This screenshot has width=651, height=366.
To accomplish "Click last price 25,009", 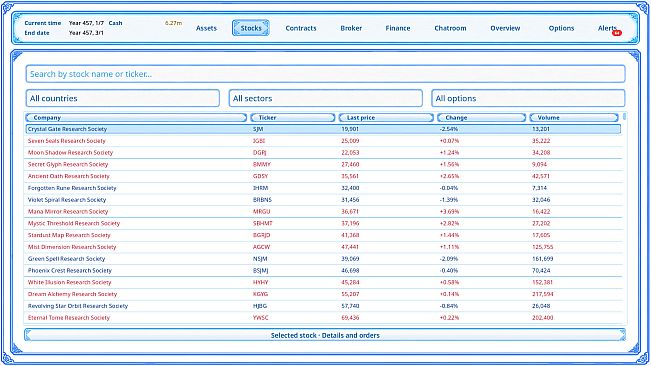I will pyautogui.click(x=350, y=141).
